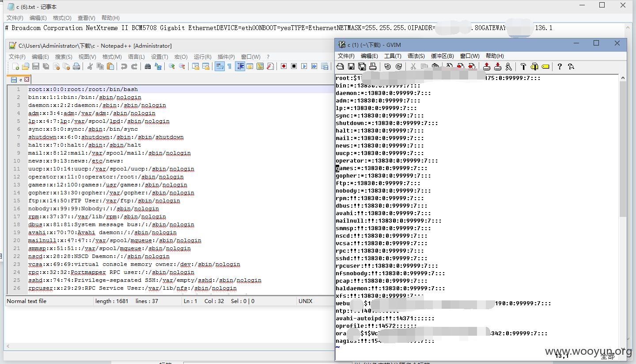
Task: Click the Redo icon in GVIM toolbar
Action: pos(398,67)
